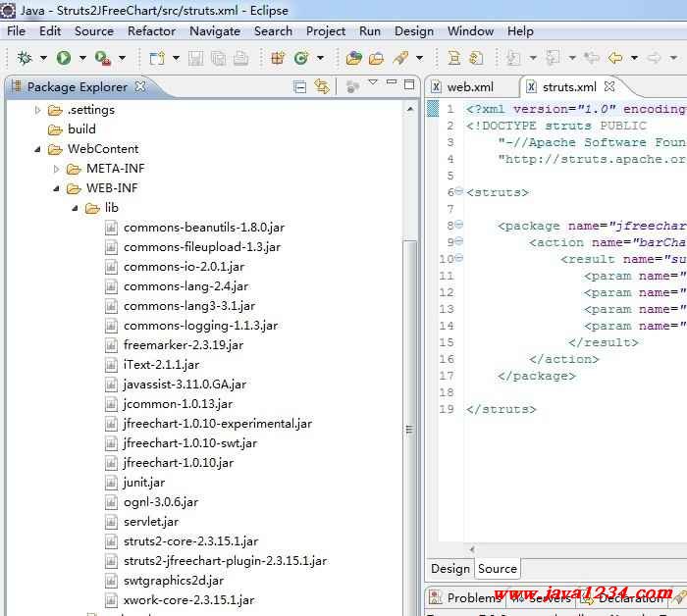The image size is (687, 616).
Task: Open the Source menu
Action: tap(94, 31)
